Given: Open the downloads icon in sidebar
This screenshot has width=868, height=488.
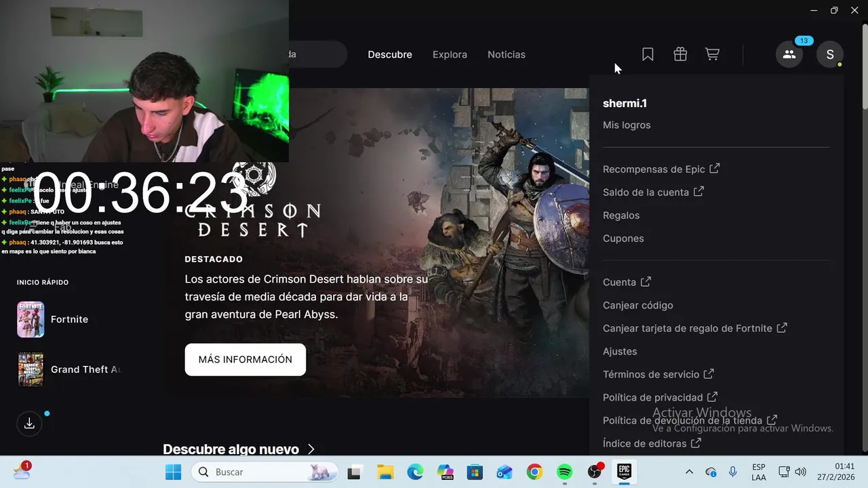Looking at the screenshot, I should click(x=29, y=424).
